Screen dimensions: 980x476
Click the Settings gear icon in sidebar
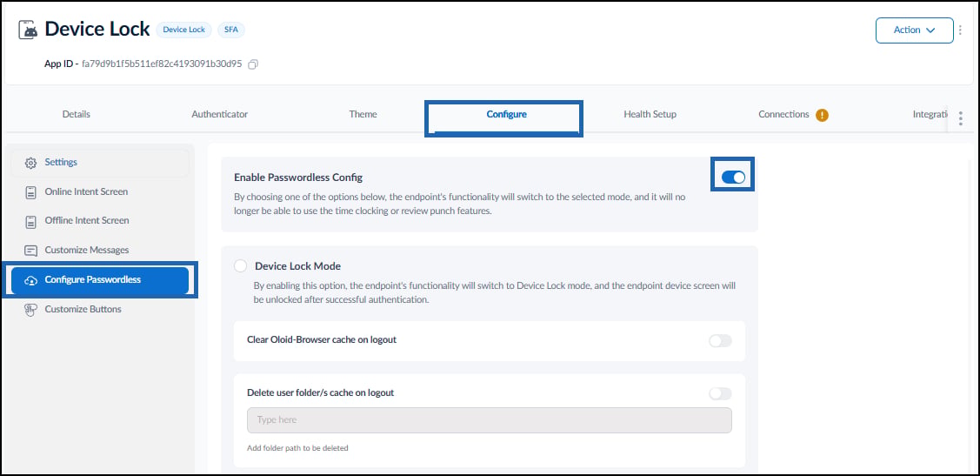click(x=30, y=164)
